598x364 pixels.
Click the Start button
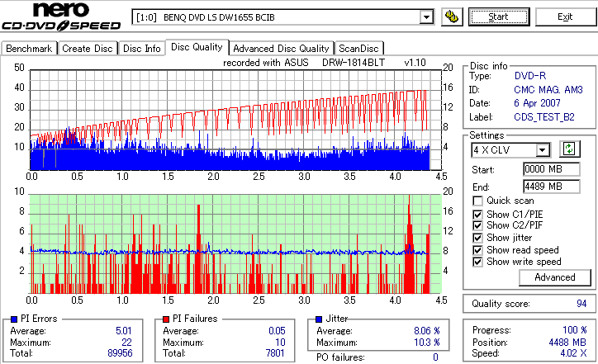(499, 17)
